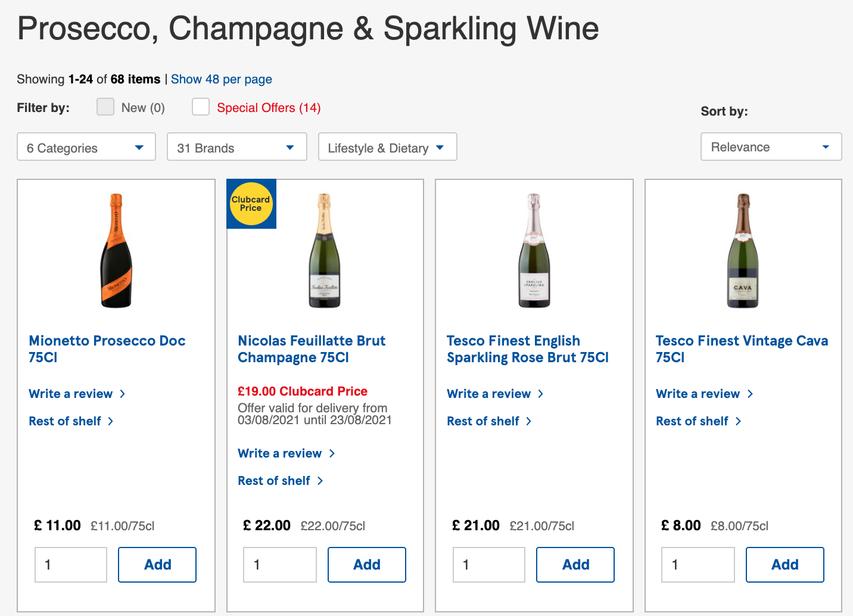Click the yellow Clubcard Price badge
Screen dimensions: 853x616
pos(251,204)
